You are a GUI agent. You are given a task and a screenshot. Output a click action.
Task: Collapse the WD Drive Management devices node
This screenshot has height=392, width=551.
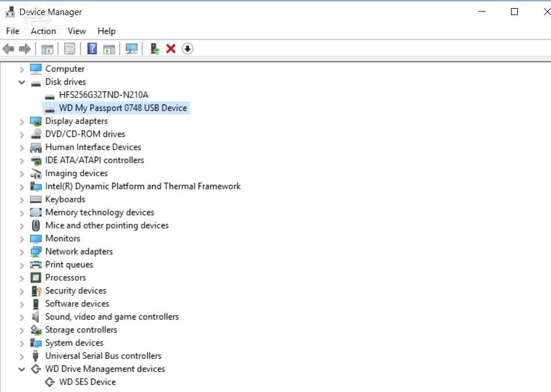(21, 369)
